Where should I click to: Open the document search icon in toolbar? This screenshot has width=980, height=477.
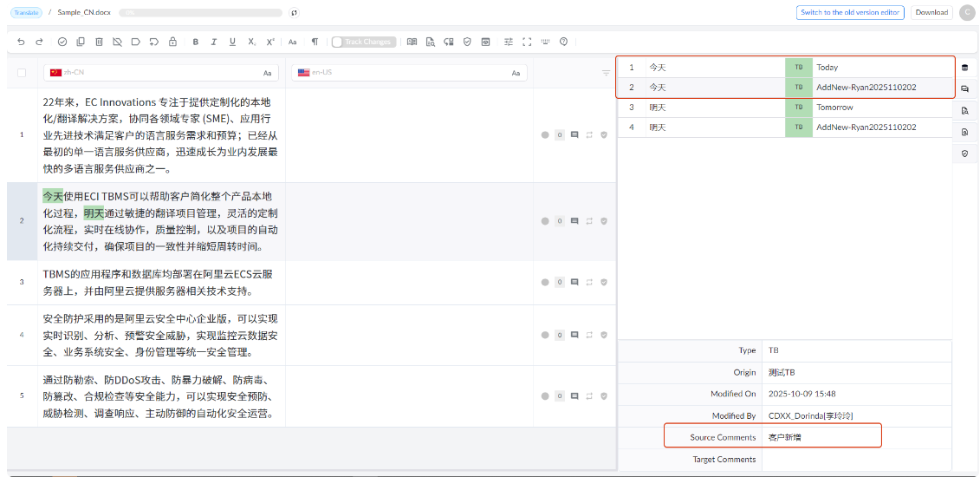click(x=430, y=42)
